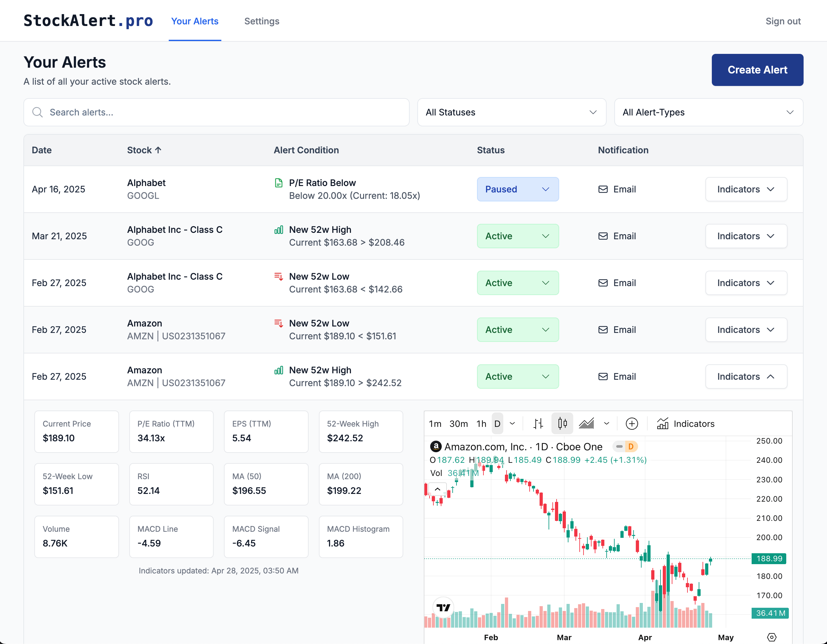Open the All Statuses filter dropdown
Viewport: 827px width, 644px height.
512,112
